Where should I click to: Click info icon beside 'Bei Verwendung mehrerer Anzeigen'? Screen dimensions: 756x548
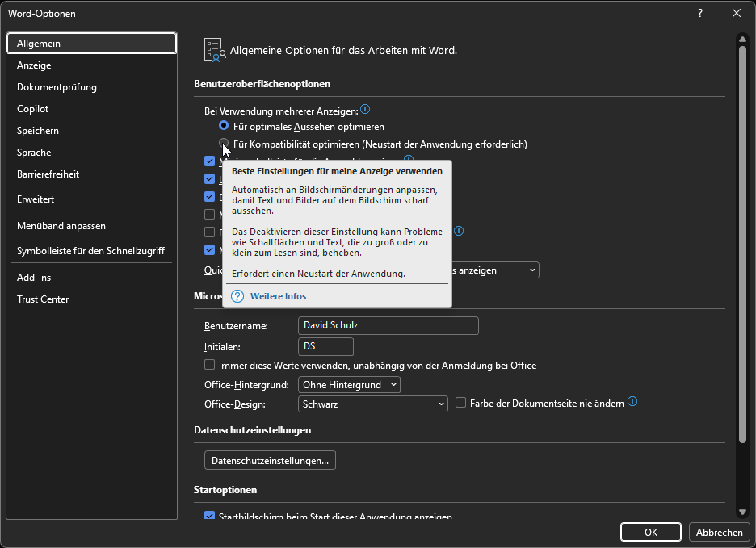pyautogui.click(x=365, y=110)
